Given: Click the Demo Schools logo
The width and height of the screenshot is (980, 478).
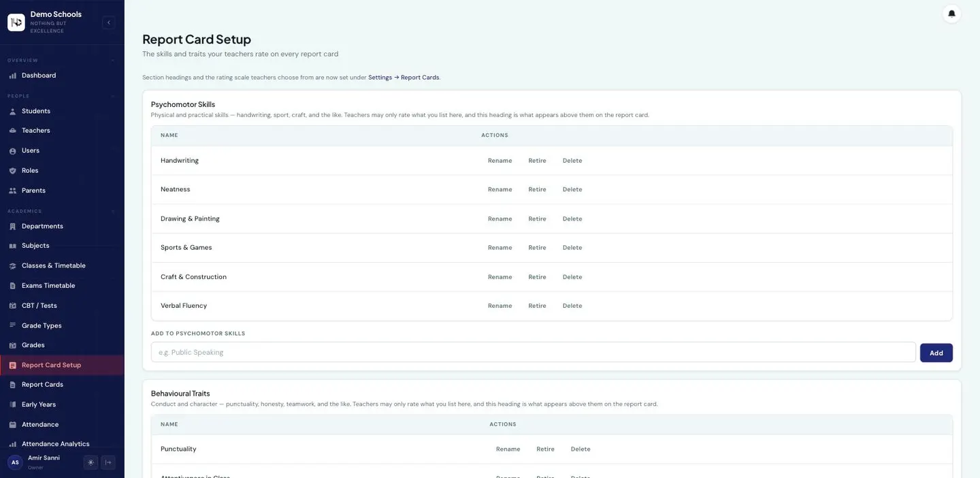Looking at the screenshot, I should tap(16, 22).
